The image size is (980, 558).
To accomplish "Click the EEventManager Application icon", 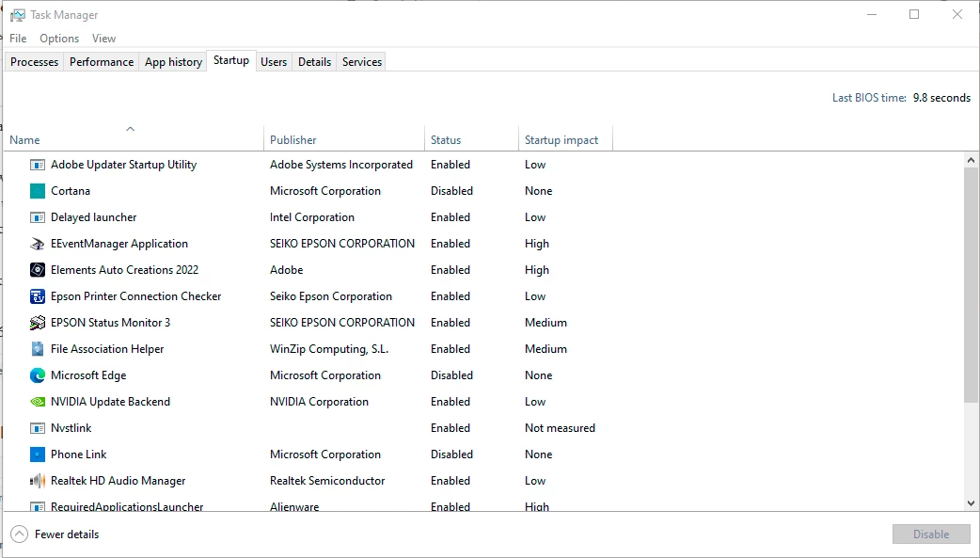I will [x=38, y=244].
